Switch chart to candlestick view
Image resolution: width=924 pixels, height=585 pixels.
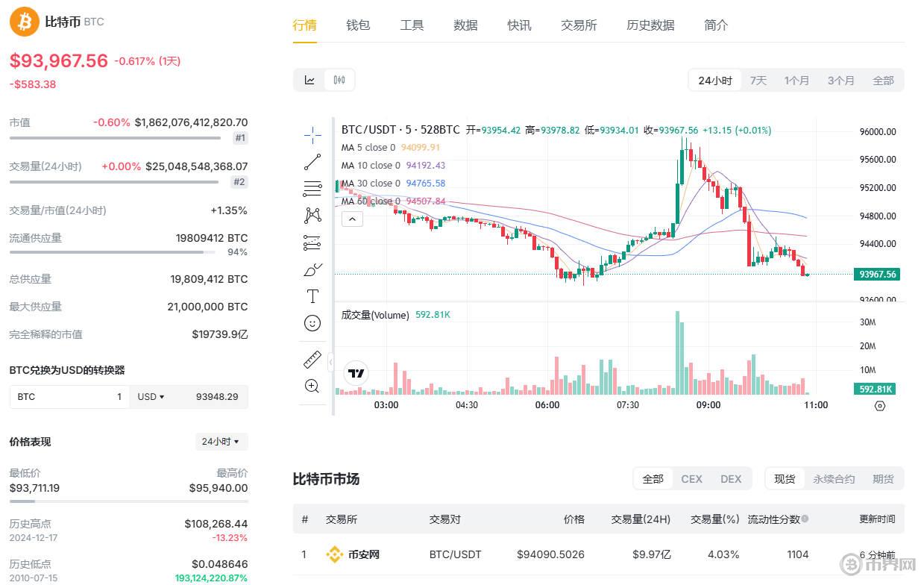point(340,80)
